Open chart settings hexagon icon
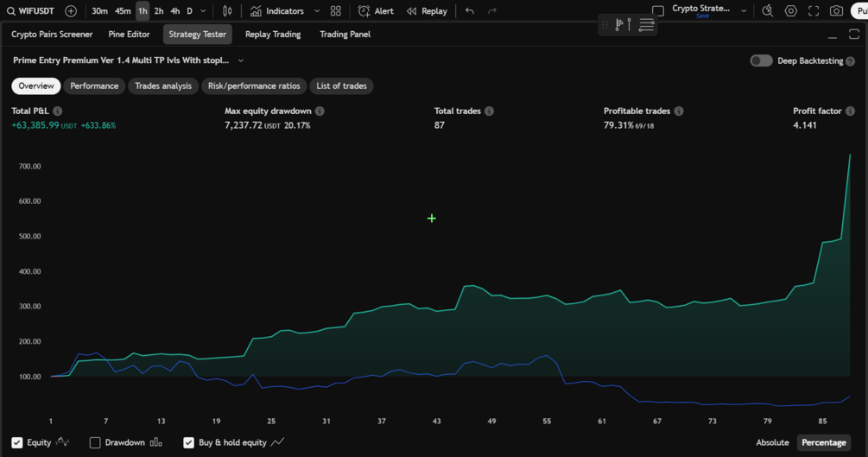 [790, 11]
